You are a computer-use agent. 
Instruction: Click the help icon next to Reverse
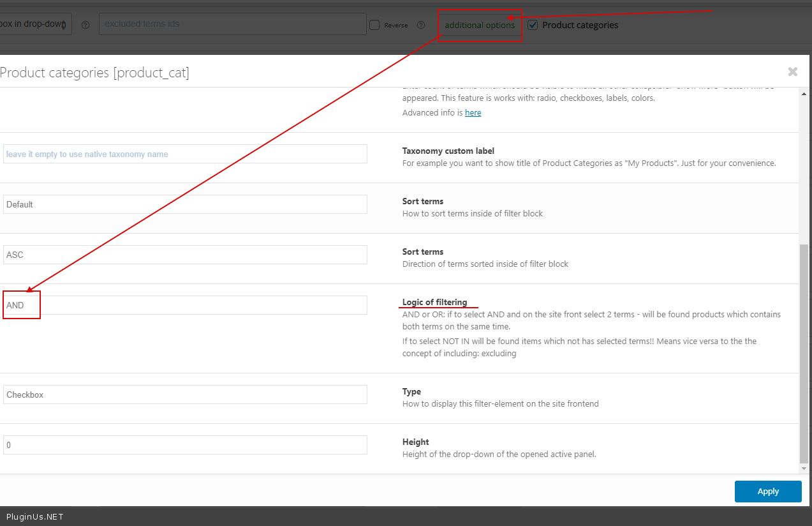coord(421,25)
